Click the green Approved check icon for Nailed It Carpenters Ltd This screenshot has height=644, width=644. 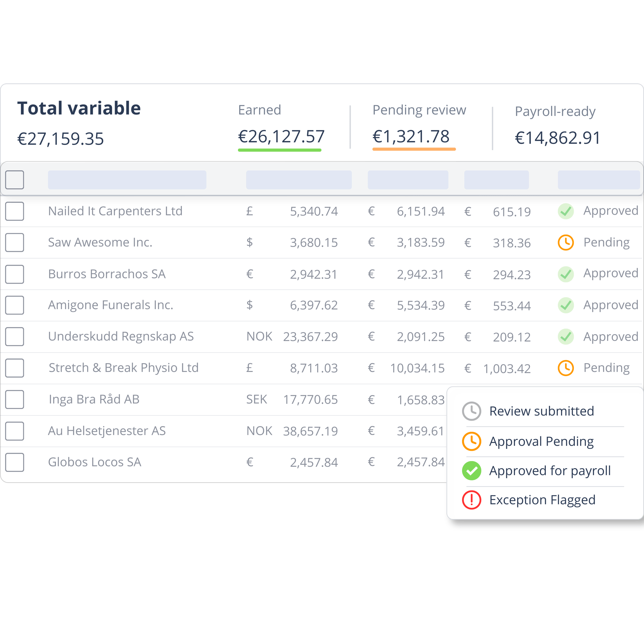point(566,212)
